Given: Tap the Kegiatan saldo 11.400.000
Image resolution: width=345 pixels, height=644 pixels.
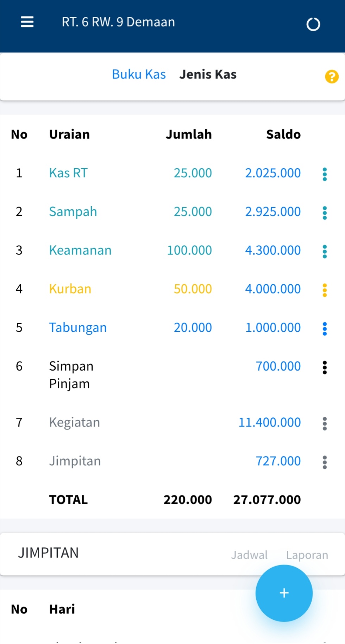Looking at the screenshot, I should tap(270, 422).
